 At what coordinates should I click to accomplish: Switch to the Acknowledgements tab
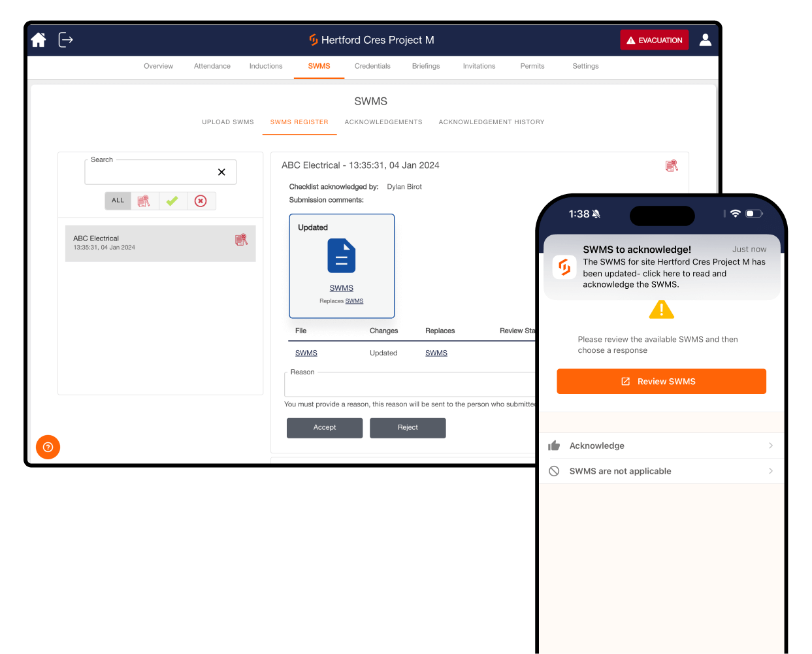click(383, 122)
